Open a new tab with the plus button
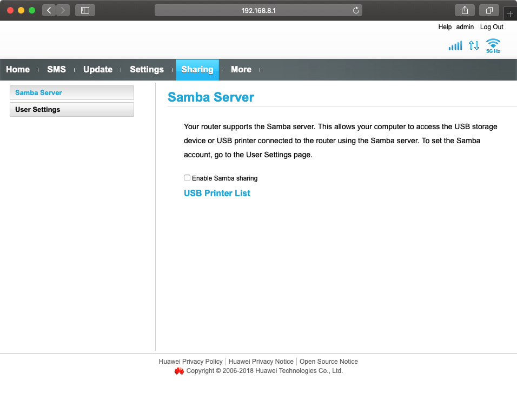This screenshot has width=517, height=420. 510,14
